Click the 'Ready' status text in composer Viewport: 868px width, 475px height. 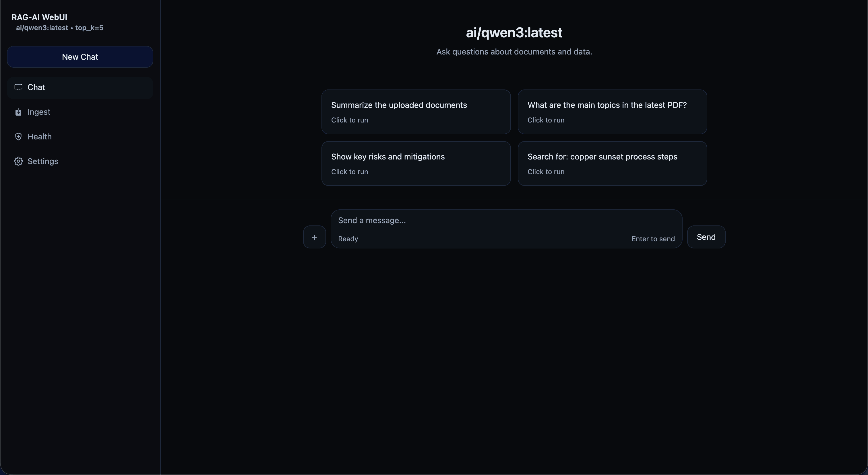tap(348, 239)
